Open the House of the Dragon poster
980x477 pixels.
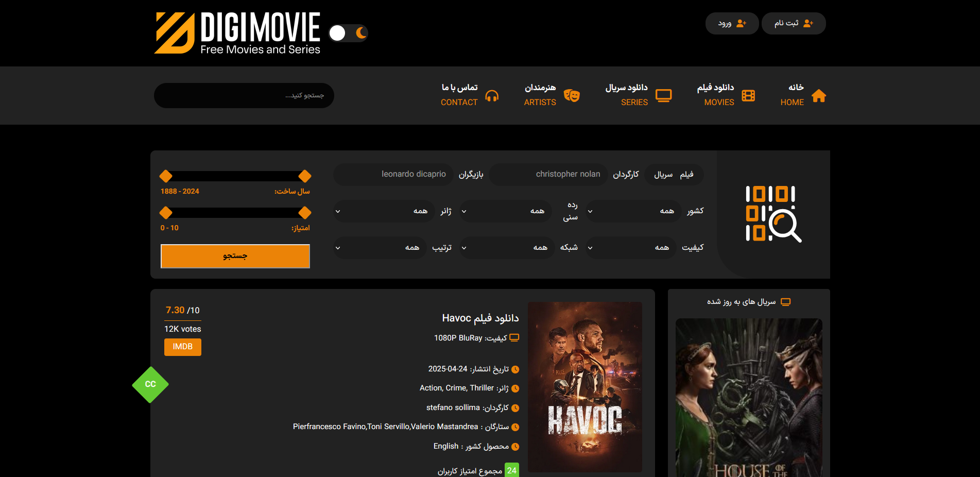(x=749, y=398)
